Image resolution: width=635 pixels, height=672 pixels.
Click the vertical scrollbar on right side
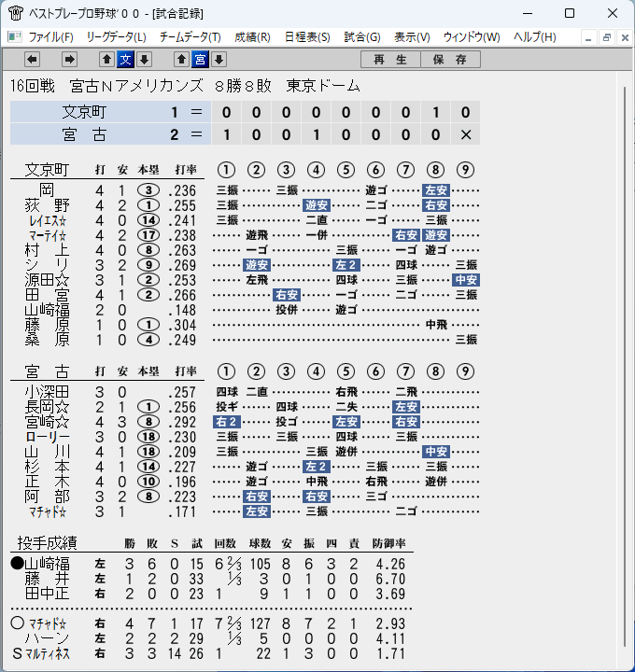[x=625, y=367]
